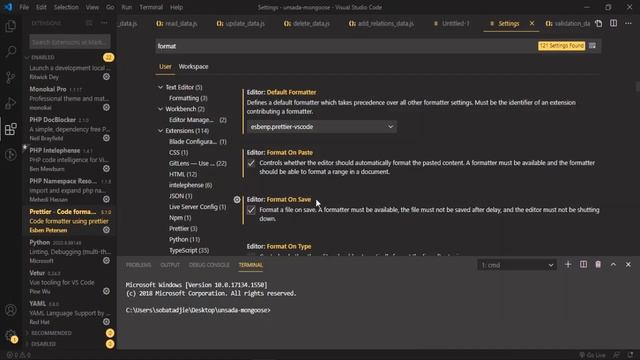Select the Extensions view icon

(11, 129)
